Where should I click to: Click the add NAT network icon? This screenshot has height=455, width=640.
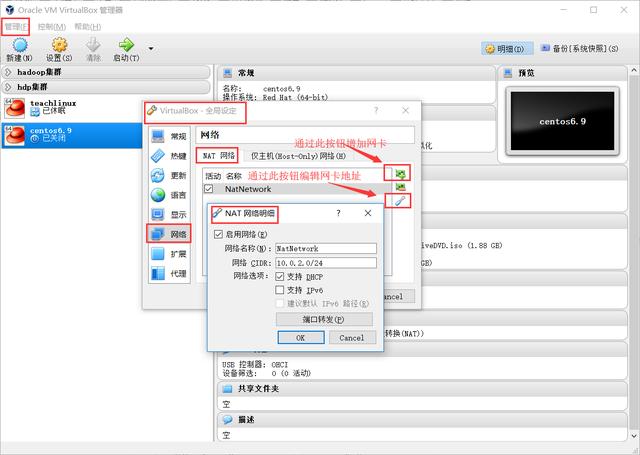click(401, 173)
